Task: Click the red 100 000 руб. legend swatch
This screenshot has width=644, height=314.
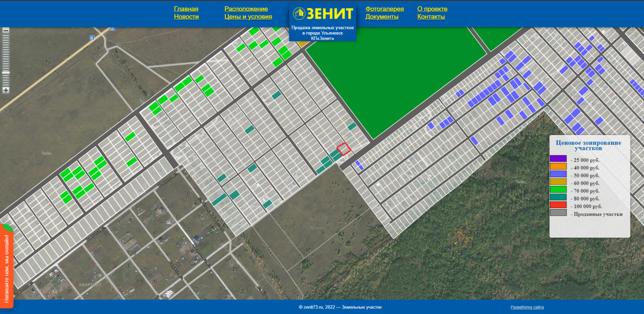Action: pos(558,205)
